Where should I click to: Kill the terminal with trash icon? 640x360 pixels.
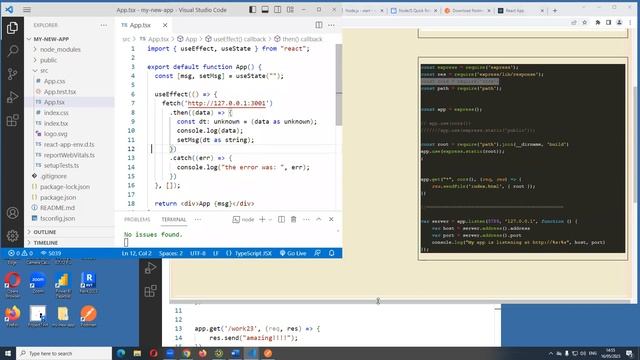(293, 220)
